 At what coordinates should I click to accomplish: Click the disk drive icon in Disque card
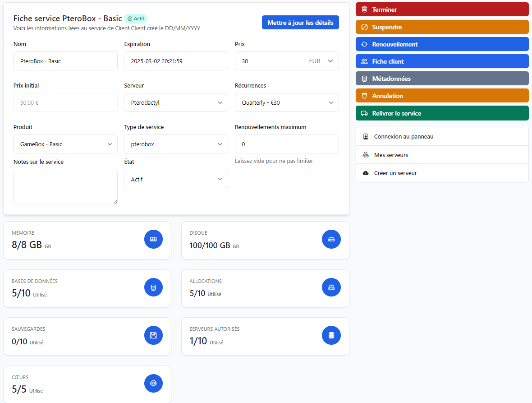(x=331, y=239)
